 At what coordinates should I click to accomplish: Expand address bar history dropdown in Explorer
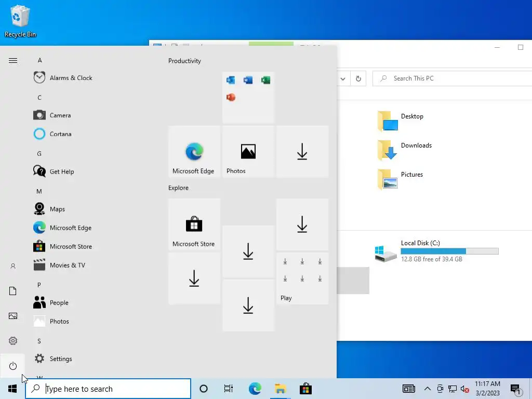coord(343,79)
